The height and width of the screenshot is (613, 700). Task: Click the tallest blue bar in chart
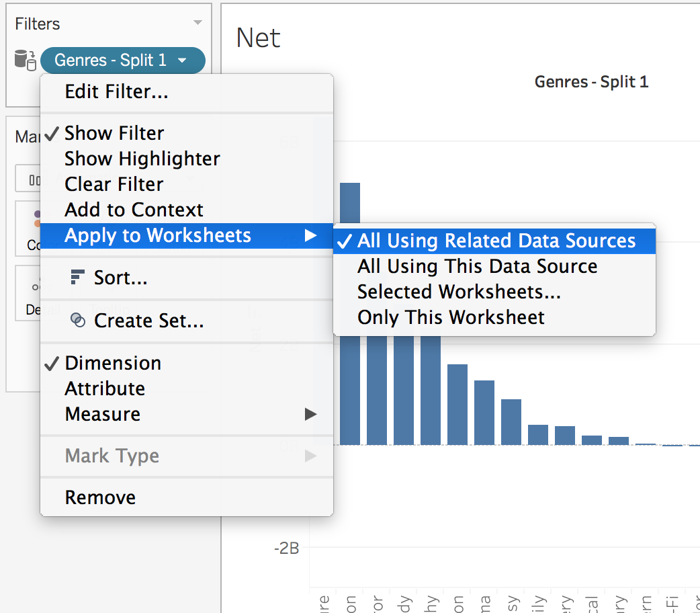tap(350, 202)
